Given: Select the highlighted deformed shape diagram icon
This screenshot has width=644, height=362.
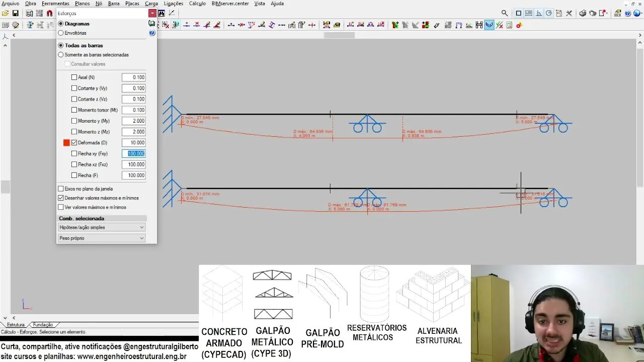Looking at the screenshot, I should click(489, 25).
